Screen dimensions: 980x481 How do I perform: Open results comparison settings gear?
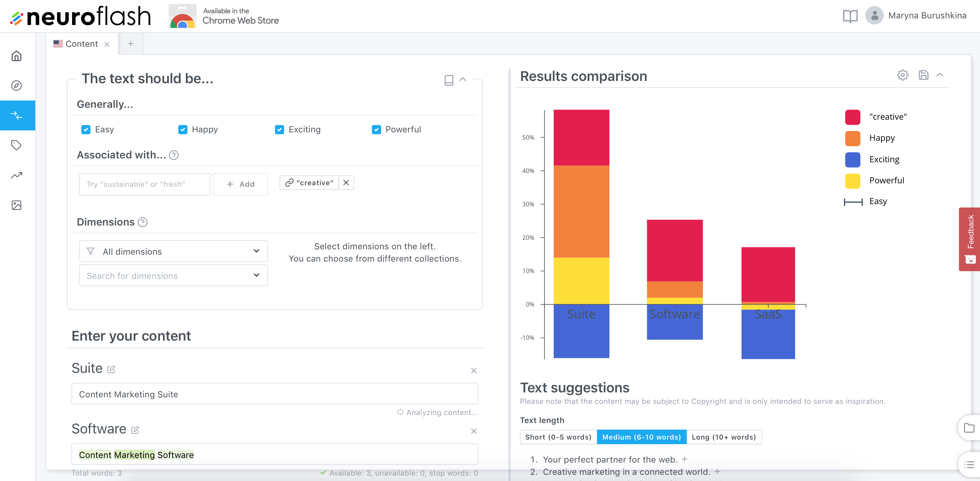pos(903,75)
